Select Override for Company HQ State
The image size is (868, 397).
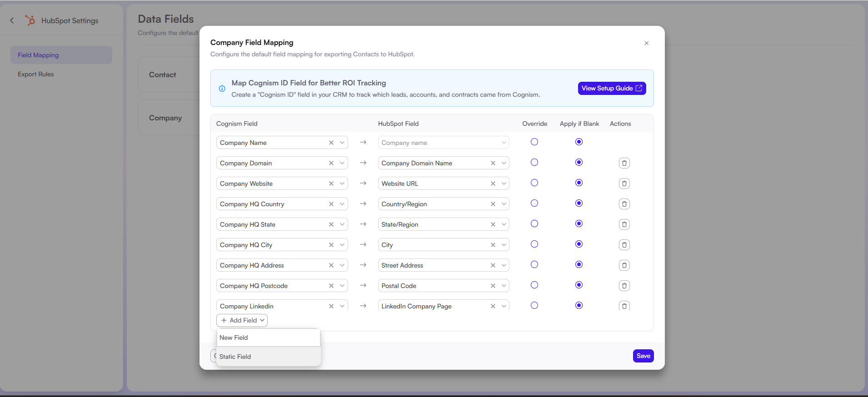click(534, 224)
